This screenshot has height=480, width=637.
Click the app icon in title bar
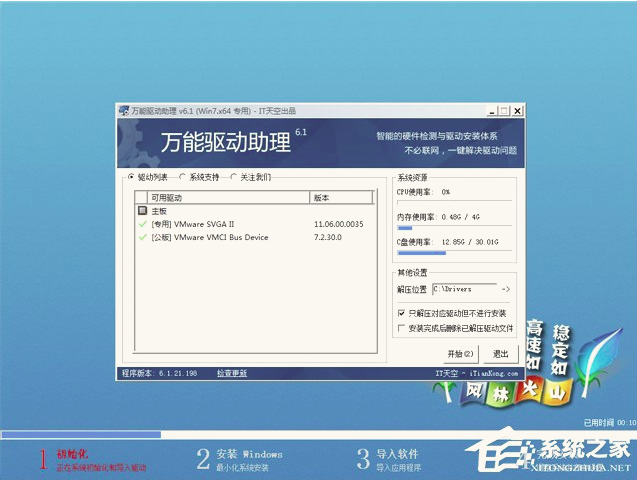124,111
